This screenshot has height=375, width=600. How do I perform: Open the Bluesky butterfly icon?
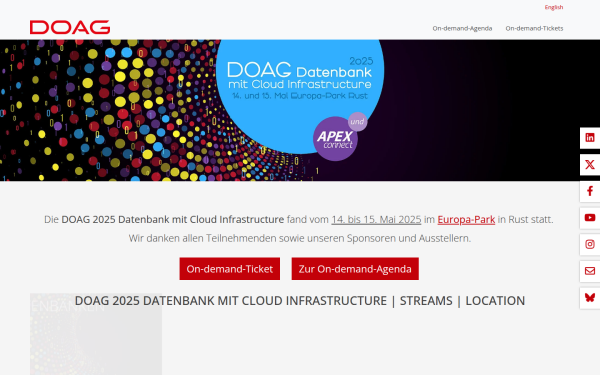point(590,298)
